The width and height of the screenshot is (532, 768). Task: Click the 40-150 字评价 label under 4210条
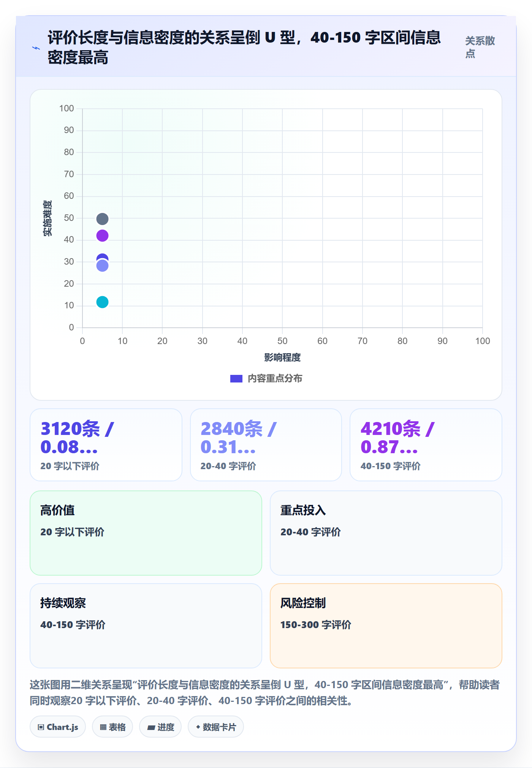391,466
